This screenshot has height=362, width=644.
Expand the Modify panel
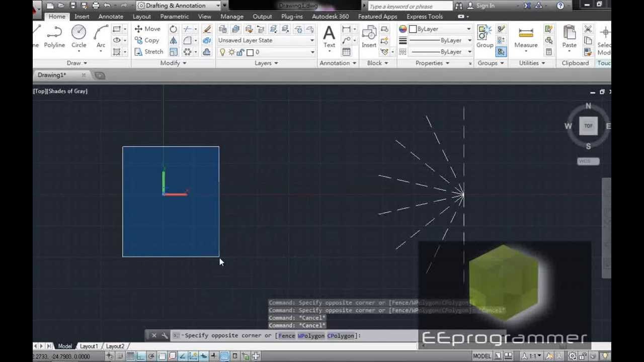click(x=173, y=63)
